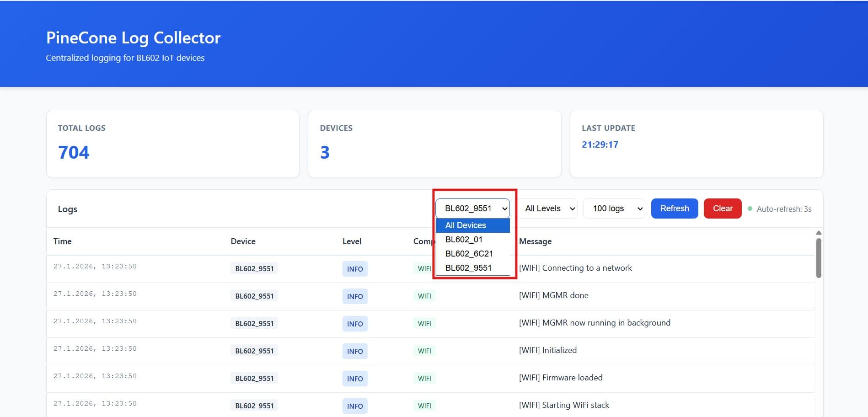Image resolution: width=868 pixels, height=417 pixels.
Task: Pick BL602_9551 option in dropdown list
Action: 473,268
